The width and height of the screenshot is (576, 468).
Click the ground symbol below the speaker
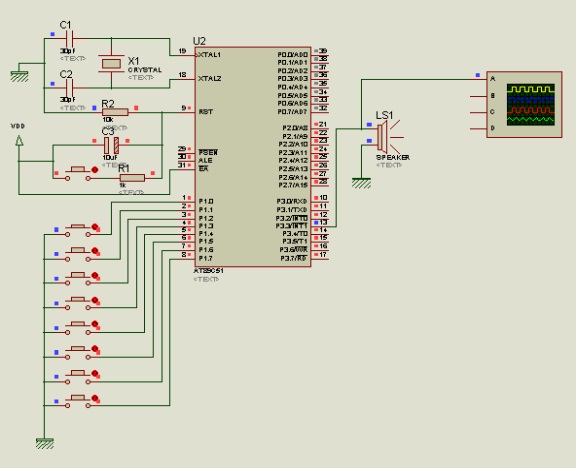[361, 183]
